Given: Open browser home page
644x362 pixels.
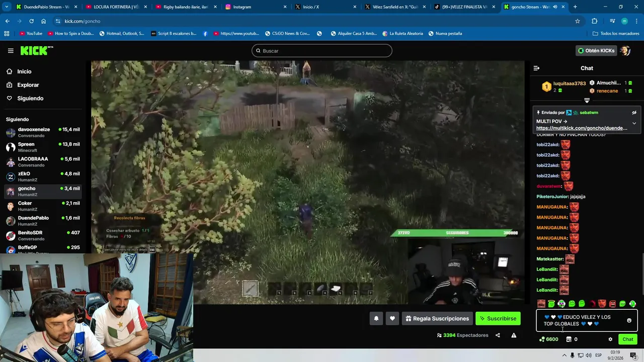Looking at the screenshot, I should click(x=43, y=21).
